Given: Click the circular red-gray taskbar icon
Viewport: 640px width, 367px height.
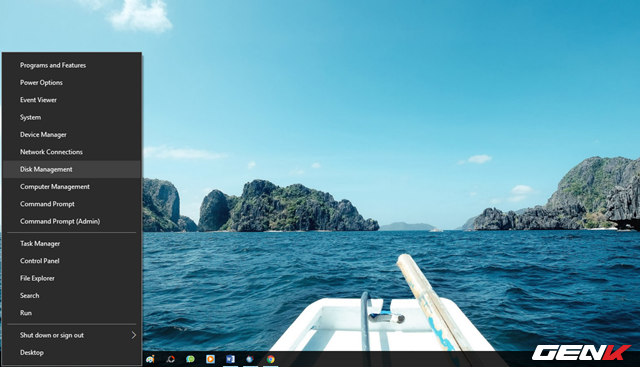Looking at the screenshot, I should pos(171,359).
